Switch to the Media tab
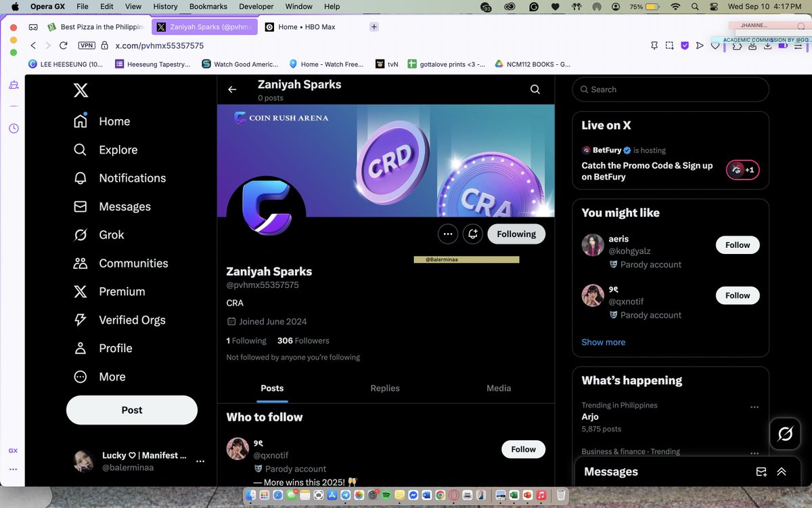 coord(499,388)
